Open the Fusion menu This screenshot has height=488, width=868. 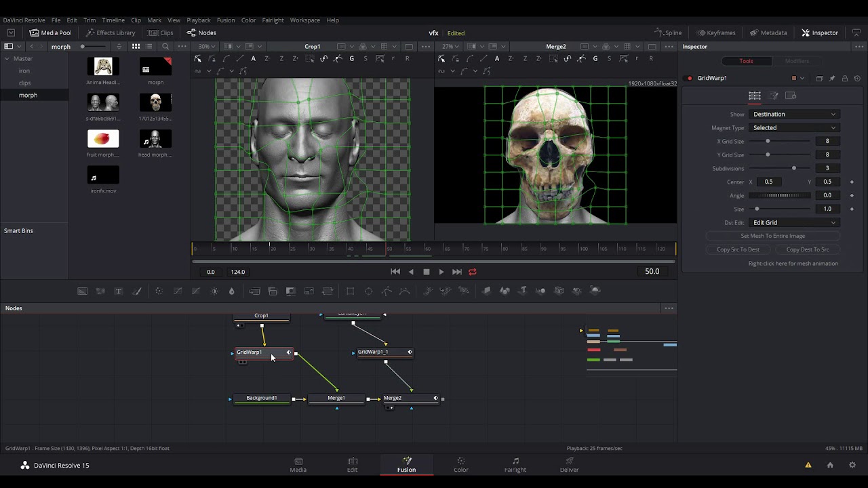tap(226, 20)
